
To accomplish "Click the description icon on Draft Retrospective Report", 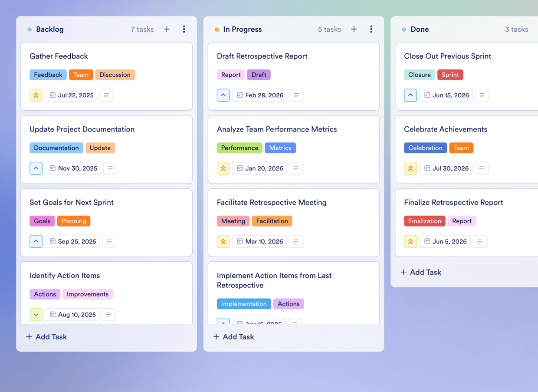I will point(296,95).
